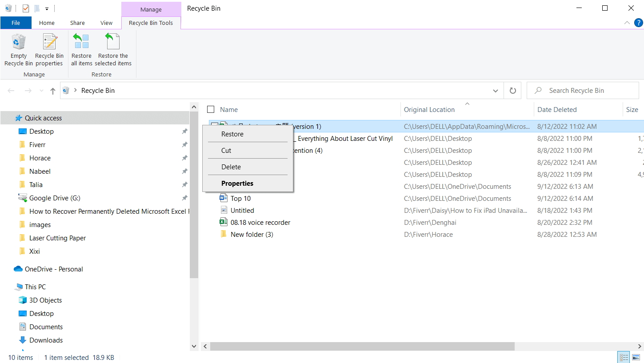This screenshot has height=363, width=644.
Task: Choose Delete in the context menu
Action: 248,167
